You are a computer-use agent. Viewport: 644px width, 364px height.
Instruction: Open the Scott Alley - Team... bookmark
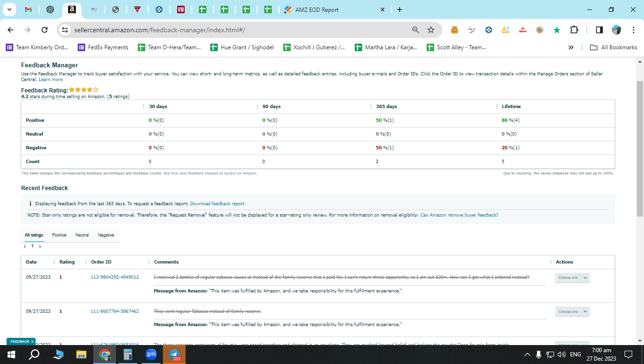point(457,47)
